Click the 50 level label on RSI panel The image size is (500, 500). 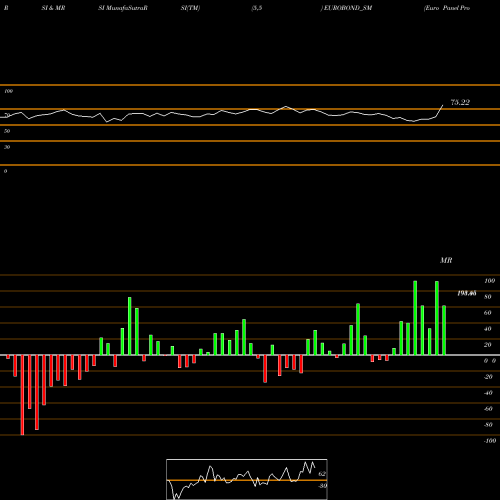[7, 131]
